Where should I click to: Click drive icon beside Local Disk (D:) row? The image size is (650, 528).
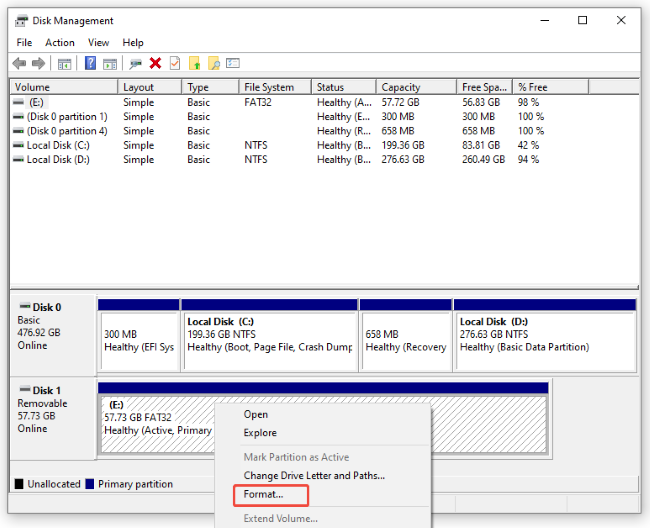point(18,159)
